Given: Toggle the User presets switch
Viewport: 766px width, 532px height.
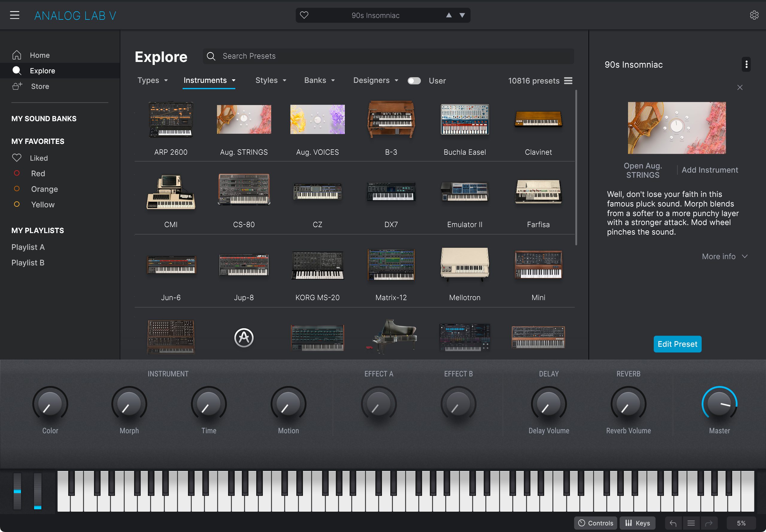Looking at the screenshot, I should [x=414, y=81].
